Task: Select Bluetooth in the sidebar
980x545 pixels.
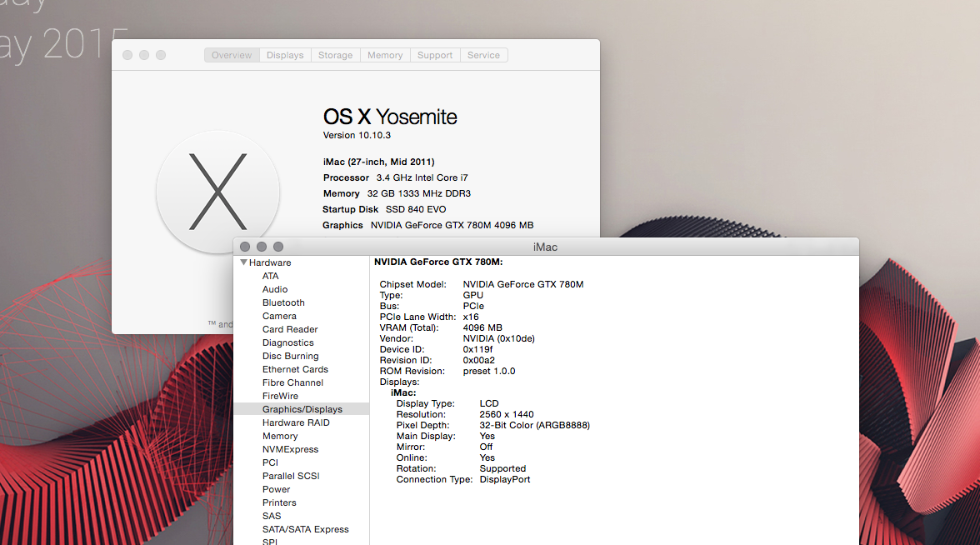Action: 283,302
